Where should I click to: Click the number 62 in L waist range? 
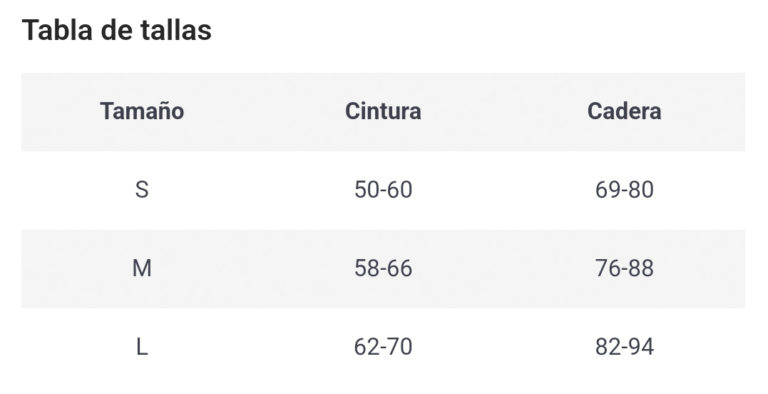(367, 347)
